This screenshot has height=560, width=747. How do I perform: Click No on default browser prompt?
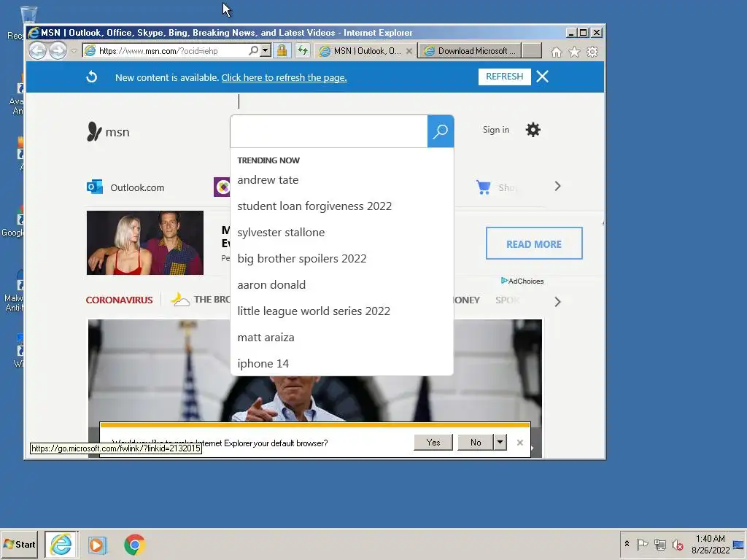pos(476,443)
